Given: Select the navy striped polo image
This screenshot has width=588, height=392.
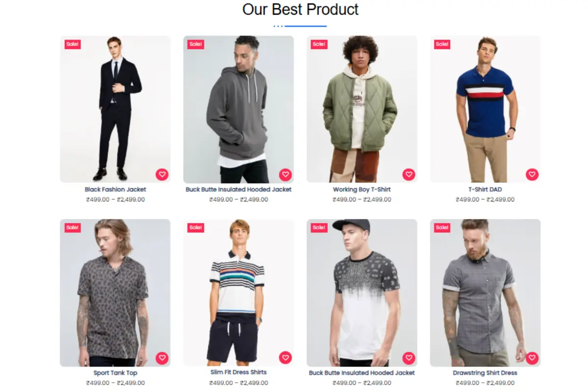Looking at the screenshot, I should pyautogui.click(x=485, y=109).
